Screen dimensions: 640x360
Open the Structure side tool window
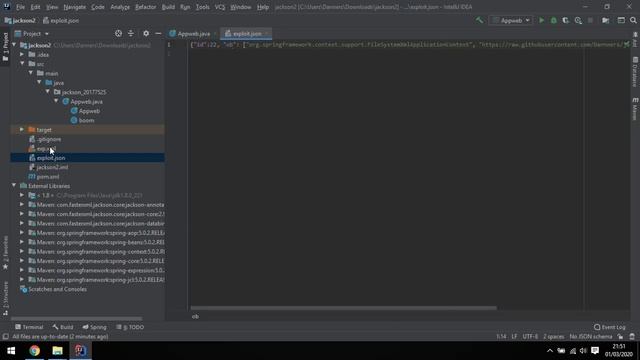[5, 298]
